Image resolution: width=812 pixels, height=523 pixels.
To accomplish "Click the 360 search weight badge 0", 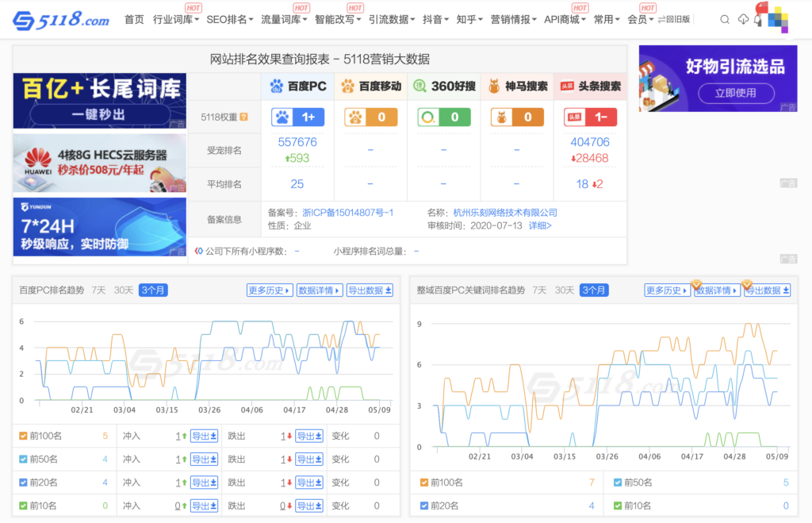I will click(444, 117).
